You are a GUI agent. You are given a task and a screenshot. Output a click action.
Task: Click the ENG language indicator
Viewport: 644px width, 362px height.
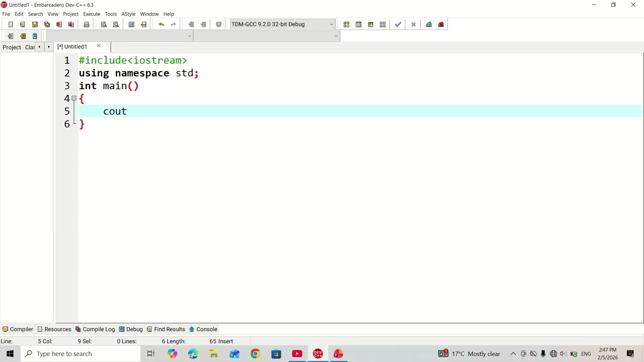[586, 354]
